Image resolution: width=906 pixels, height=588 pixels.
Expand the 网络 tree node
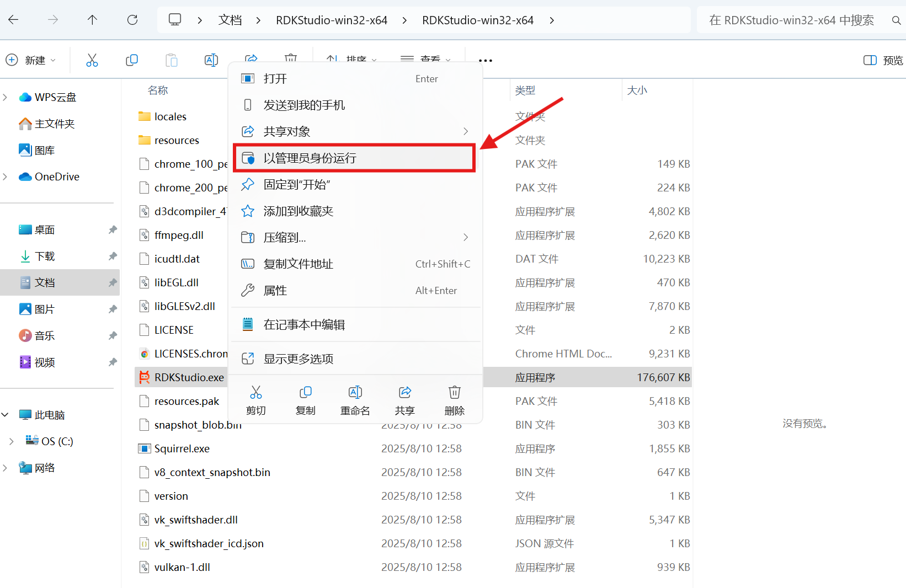click(x=5, y=468)
